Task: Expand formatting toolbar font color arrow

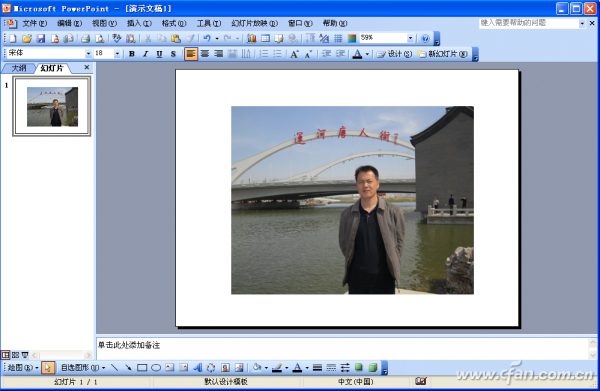Action: (367, 54)
